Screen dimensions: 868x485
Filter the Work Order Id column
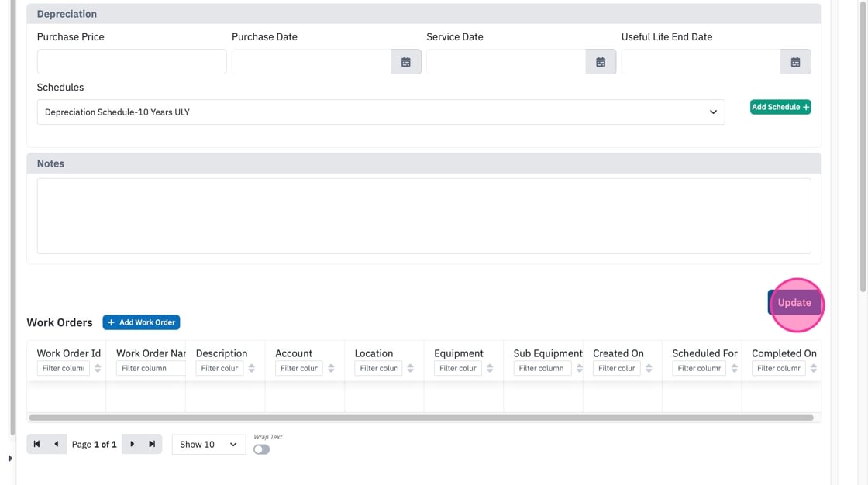pos(63,368)
